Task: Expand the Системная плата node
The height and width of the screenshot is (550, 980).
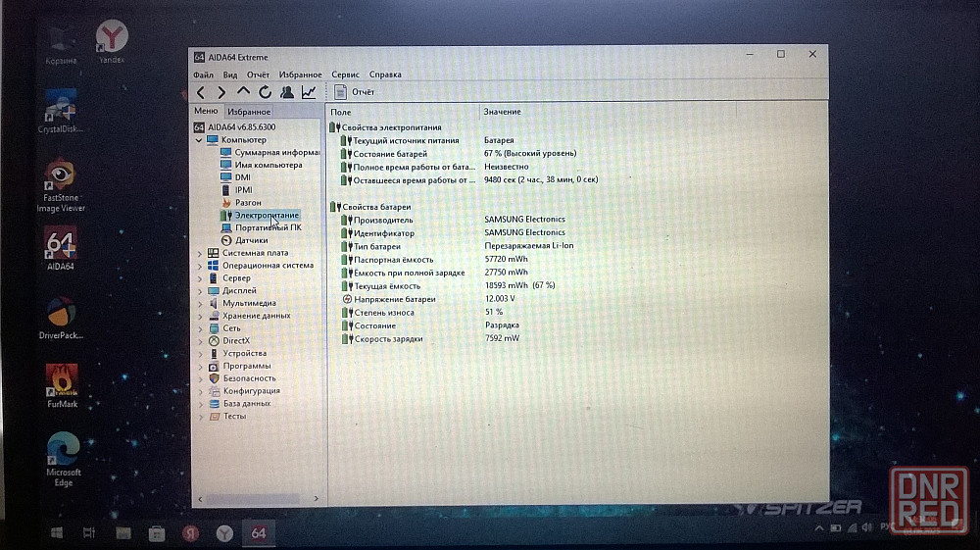Action: pos(200,254)
